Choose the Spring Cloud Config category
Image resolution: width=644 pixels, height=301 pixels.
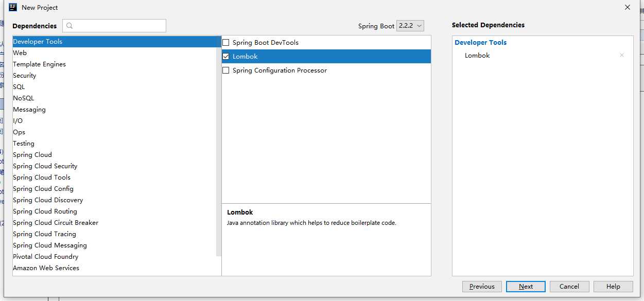(x=115, y=189)
